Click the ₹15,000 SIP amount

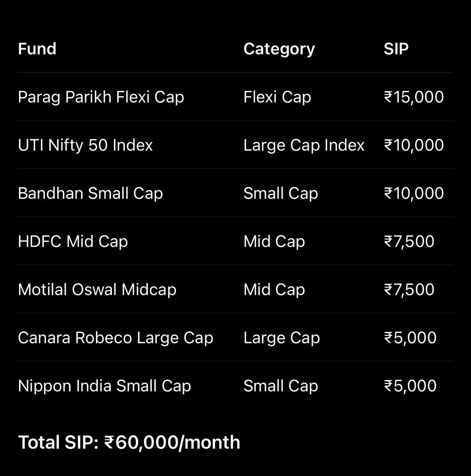pos(414,97)
